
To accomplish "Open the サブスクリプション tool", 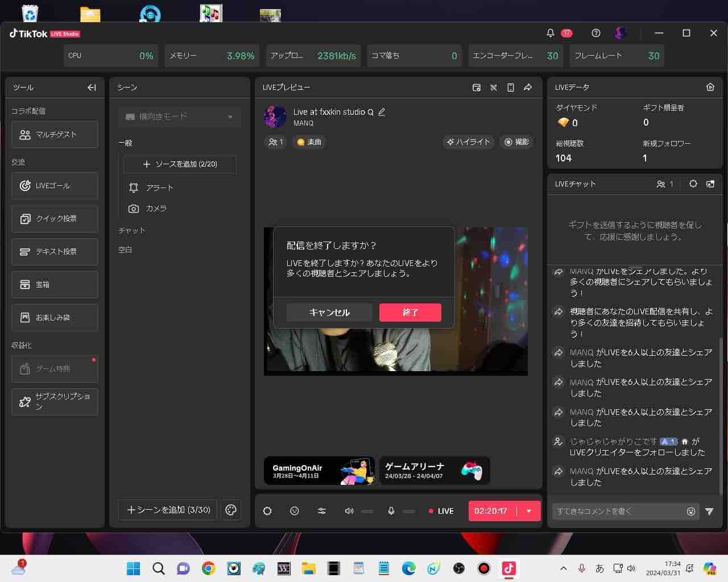I will 55,402.
